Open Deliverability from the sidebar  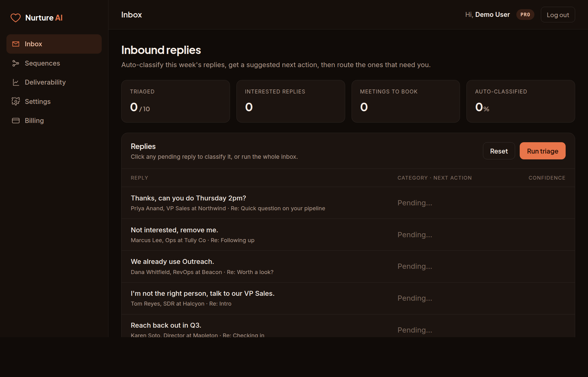click(54, 82)
